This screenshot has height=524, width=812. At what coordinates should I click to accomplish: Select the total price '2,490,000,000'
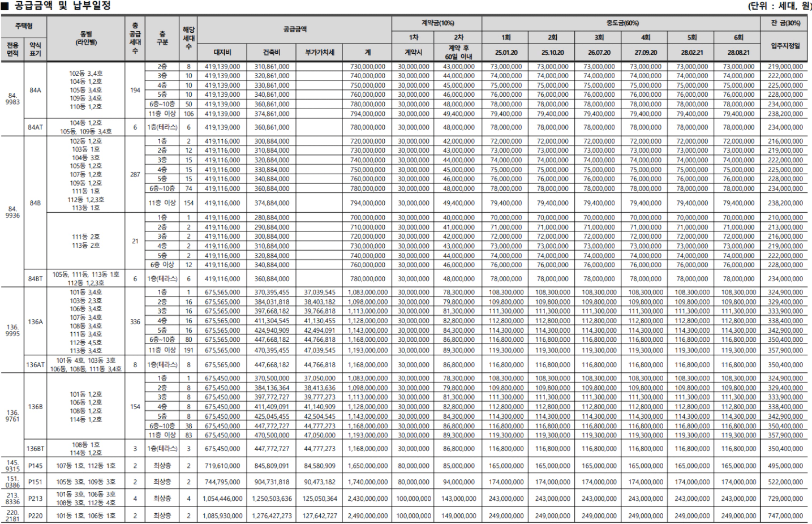(368, 516)
